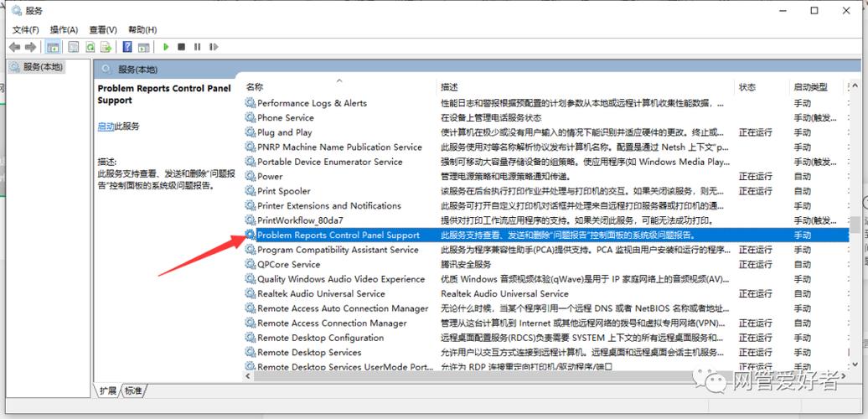The image size is (868, 419).
Task: Click the Stop Service square icon
Action: (x=181, y=47)
